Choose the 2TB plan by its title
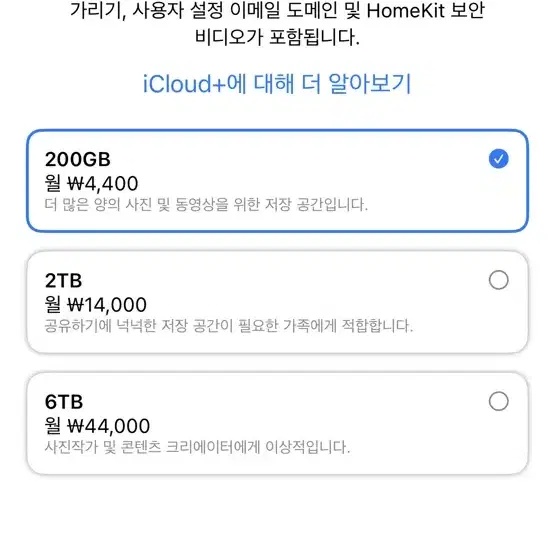The width and height of the screenshot is (555, 555). [63, 281]
